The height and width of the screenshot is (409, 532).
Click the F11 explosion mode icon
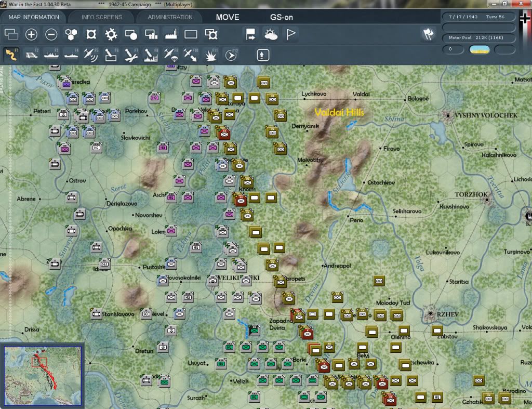pos(211,55)
